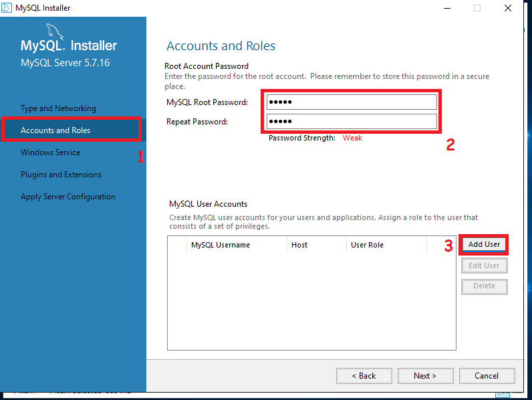The width and height of the screenshot is (532, 400).
Task: Open the Type and Networking step
Action: pyautogui.click(x=58, y=108)
